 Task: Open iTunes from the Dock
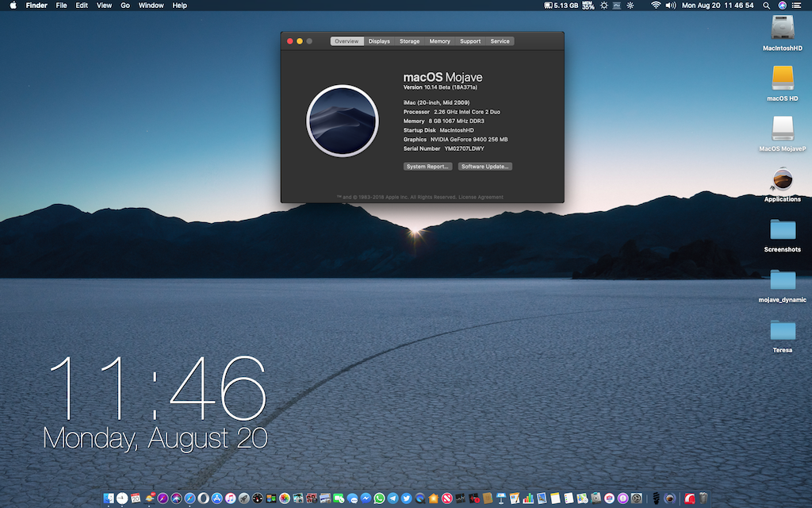tap(230, 498)
